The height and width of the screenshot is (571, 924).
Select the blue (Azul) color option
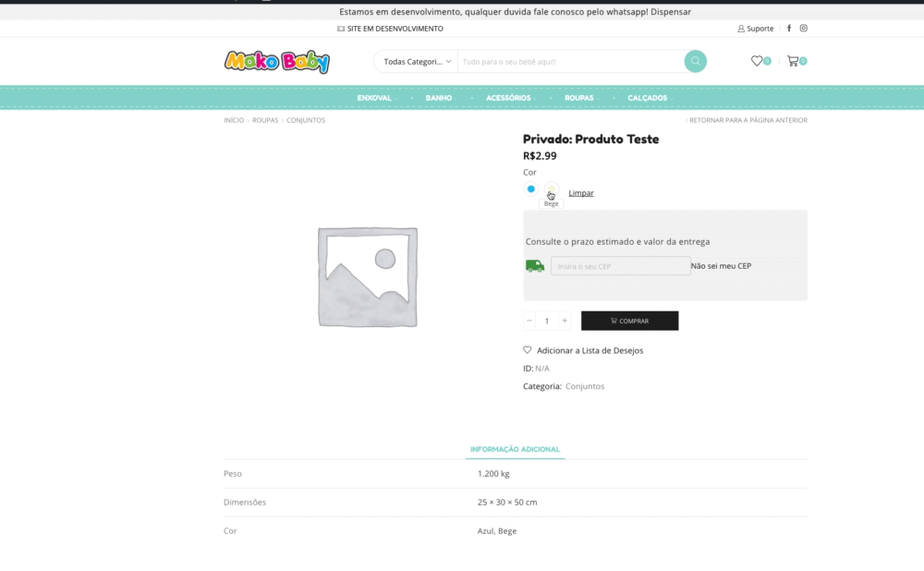[x=530, y=189]
